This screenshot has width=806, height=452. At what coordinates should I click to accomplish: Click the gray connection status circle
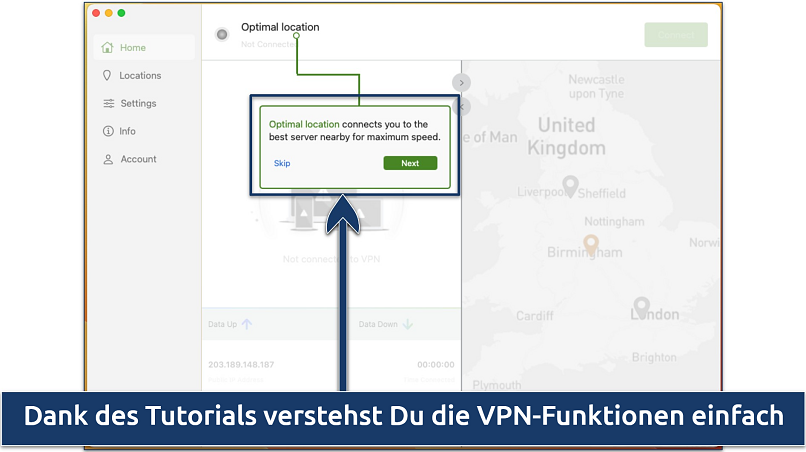tap(222, 34)
